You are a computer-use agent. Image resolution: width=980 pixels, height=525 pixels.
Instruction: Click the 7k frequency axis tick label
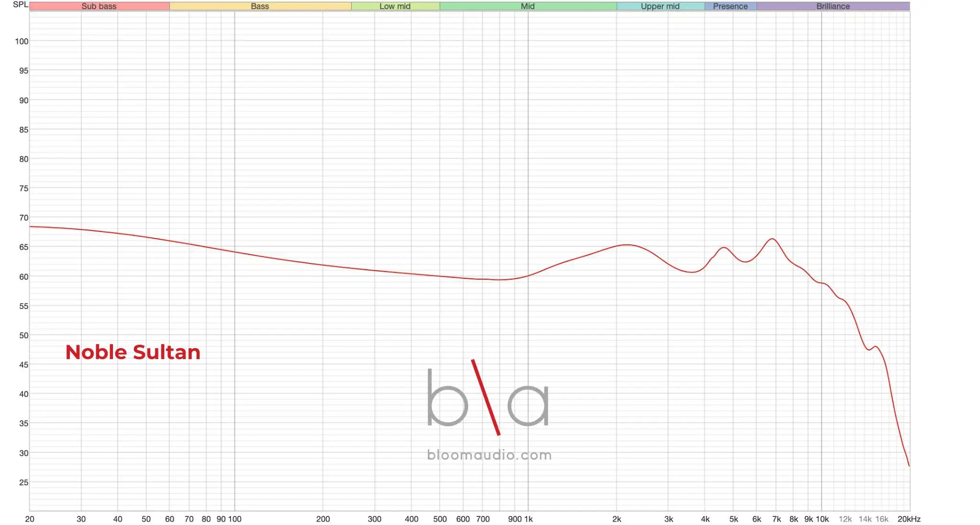[777, 519]
